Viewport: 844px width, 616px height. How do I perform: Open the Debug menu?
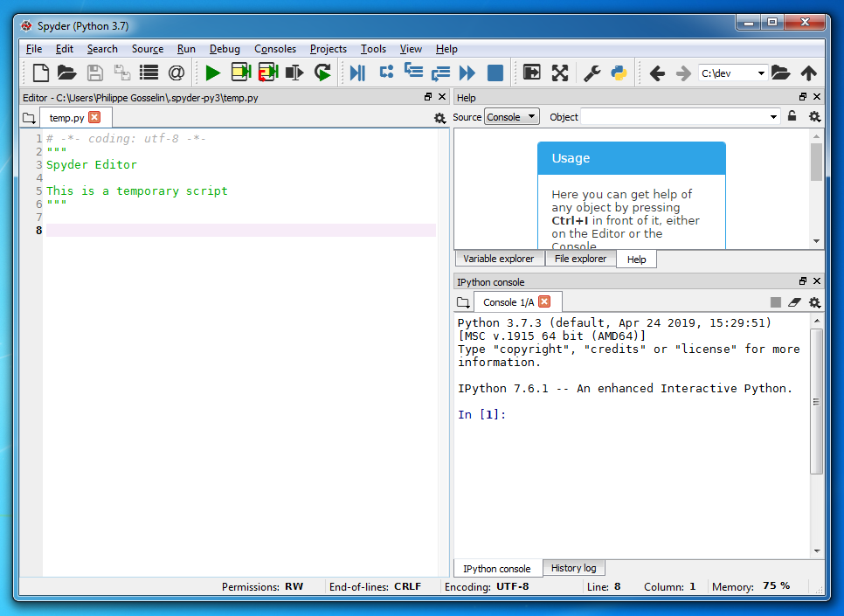[225, 49]
